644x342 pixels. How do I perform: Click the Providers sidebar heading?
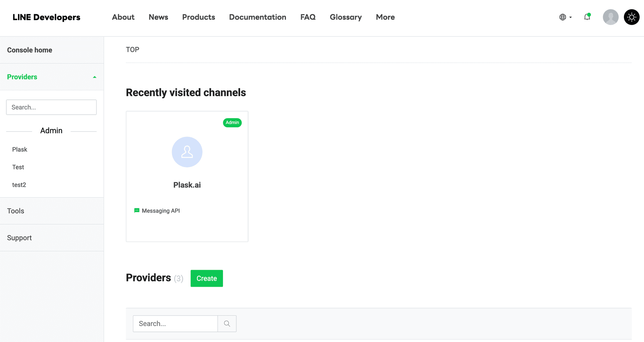coord(22,77)
